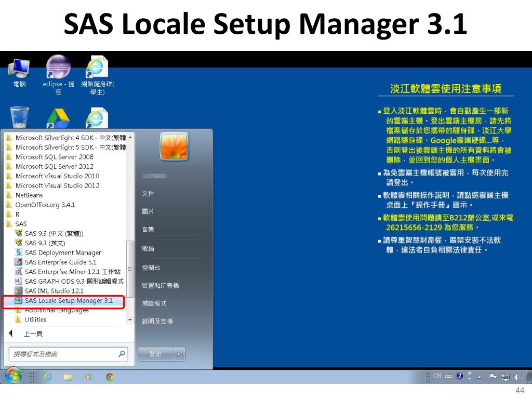532x399 pixels.
Task: Click the volume speaker tray icon
Action: point(517,377)
